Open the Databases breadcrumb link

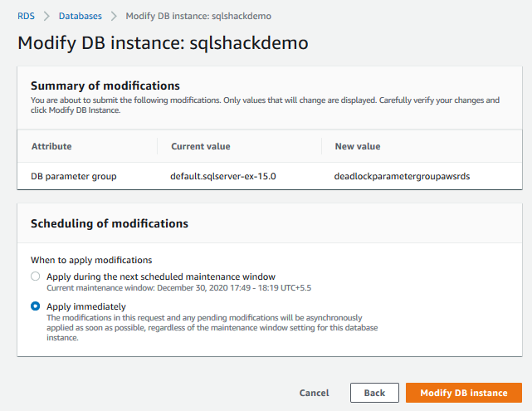80,16
